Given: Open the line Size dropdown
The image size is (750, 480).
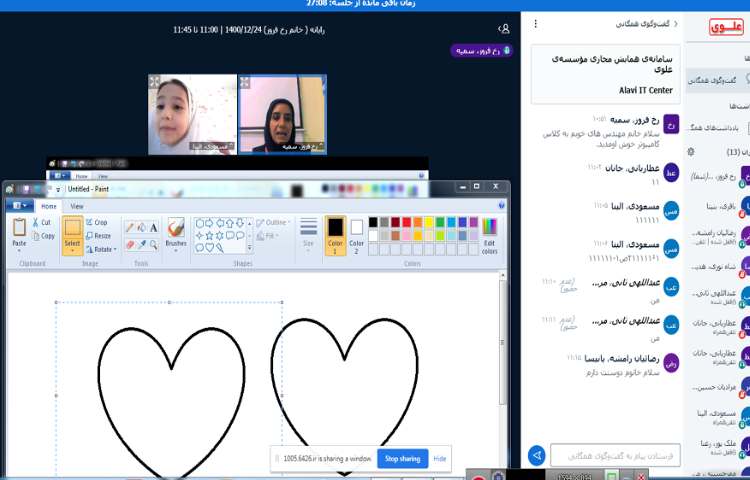Looking at the screenshot, I should 309,236.
